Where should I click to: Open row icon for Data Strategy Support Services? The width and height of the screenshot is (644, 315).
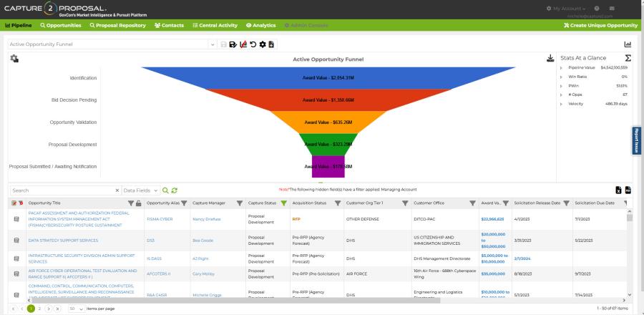point(16,241)
